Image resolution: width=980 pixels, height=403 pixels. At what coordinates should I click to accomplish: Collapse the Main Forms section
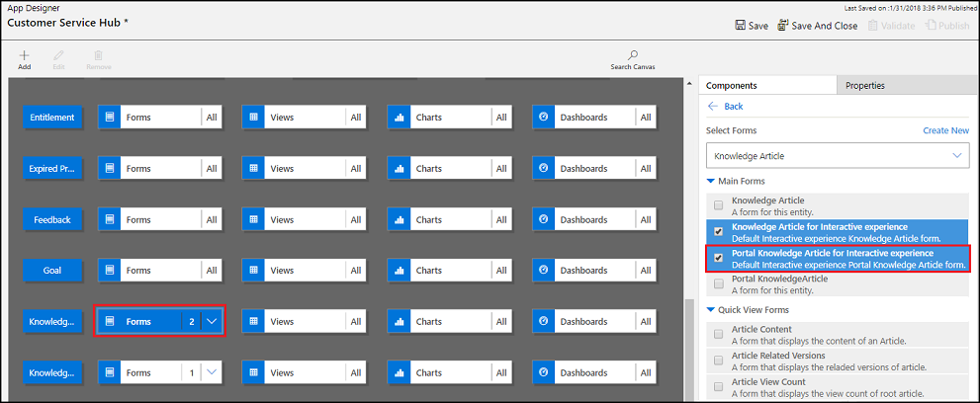tap(710, 181)
